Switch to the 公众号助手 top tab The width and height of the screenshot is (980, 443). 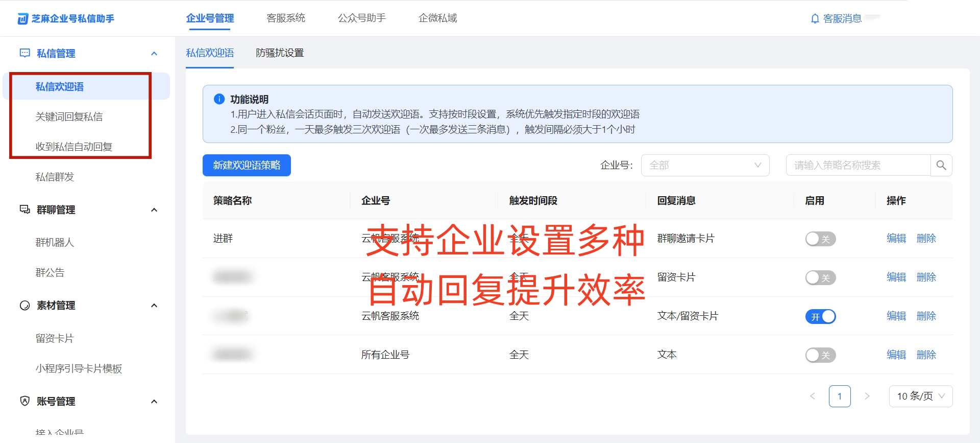[x=362, y=18]
